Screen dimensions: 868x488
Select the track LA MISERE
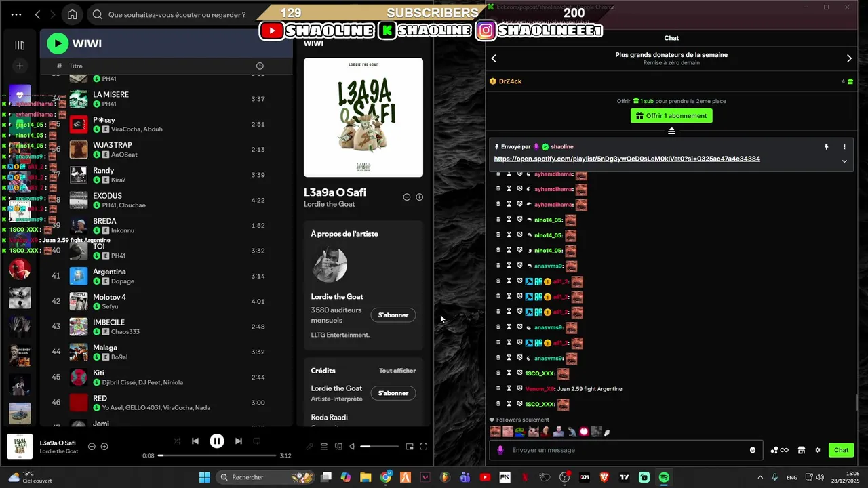[x=166, y=99]
